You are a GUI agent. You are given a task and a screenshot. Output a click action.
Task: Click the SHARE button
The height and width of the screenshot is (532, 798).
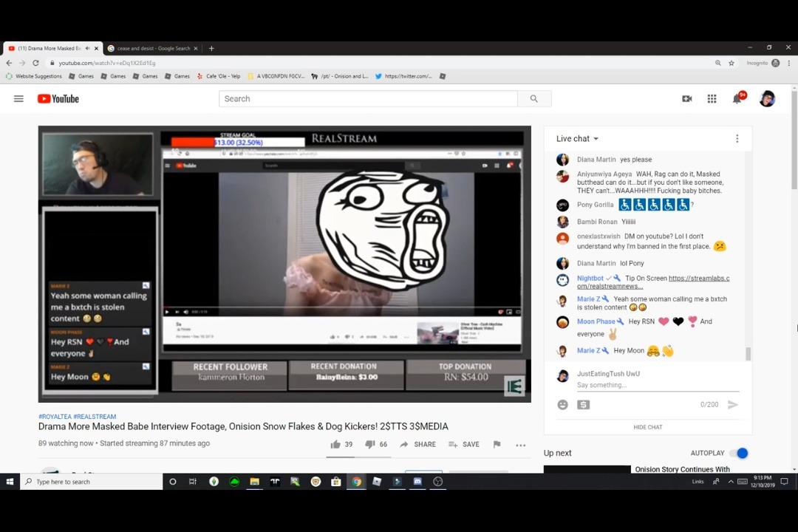pos(417,444)
